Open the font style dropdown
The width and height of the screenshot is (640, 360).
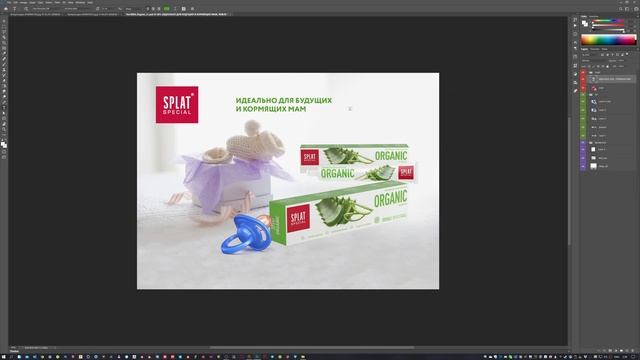(79, 9)
